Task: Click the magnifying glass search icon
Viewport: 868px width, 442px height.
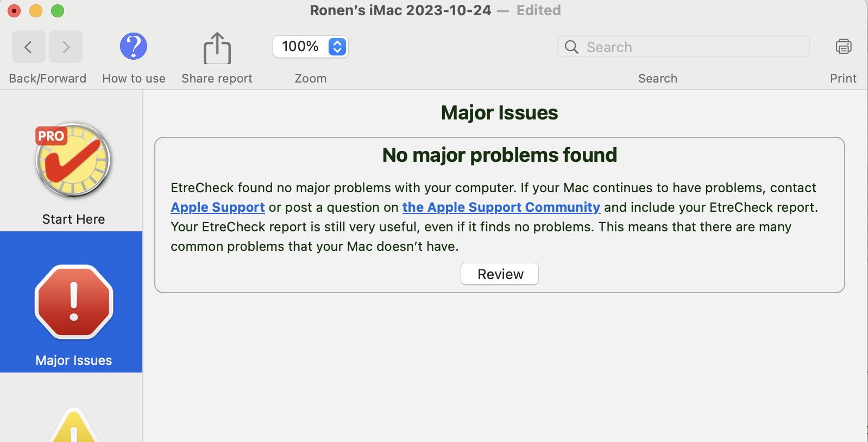Action: (x=571, y=47)
